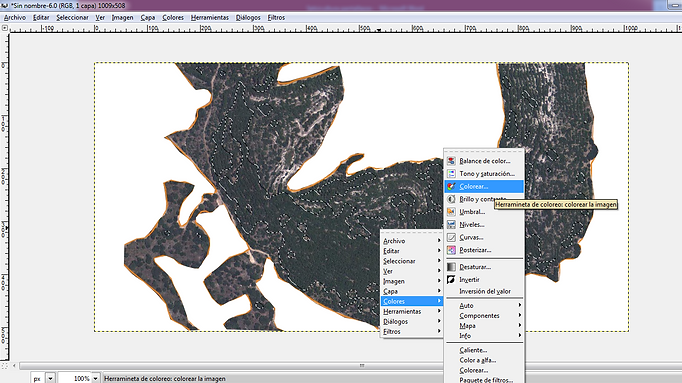Viewport: 682px width, 383px height.
Task: Click the Posterizar icon
Action: point(451,250)
